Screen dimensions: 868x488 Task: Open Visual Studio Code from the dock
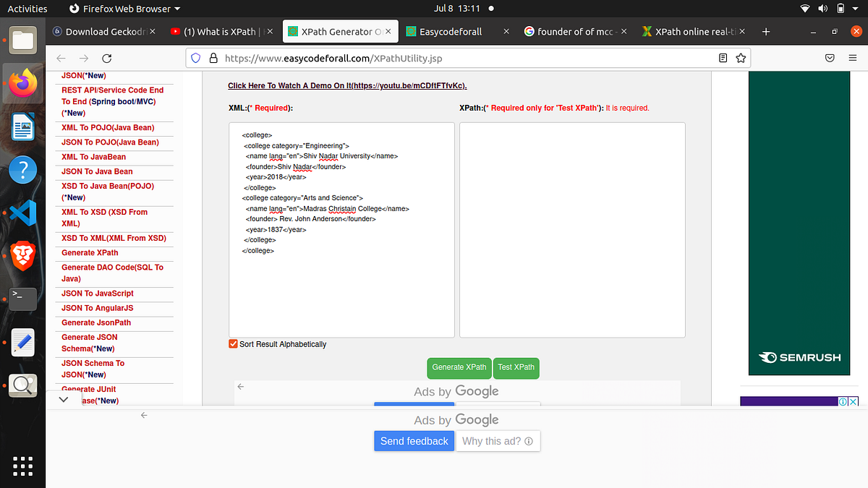(x=22, y=213)
